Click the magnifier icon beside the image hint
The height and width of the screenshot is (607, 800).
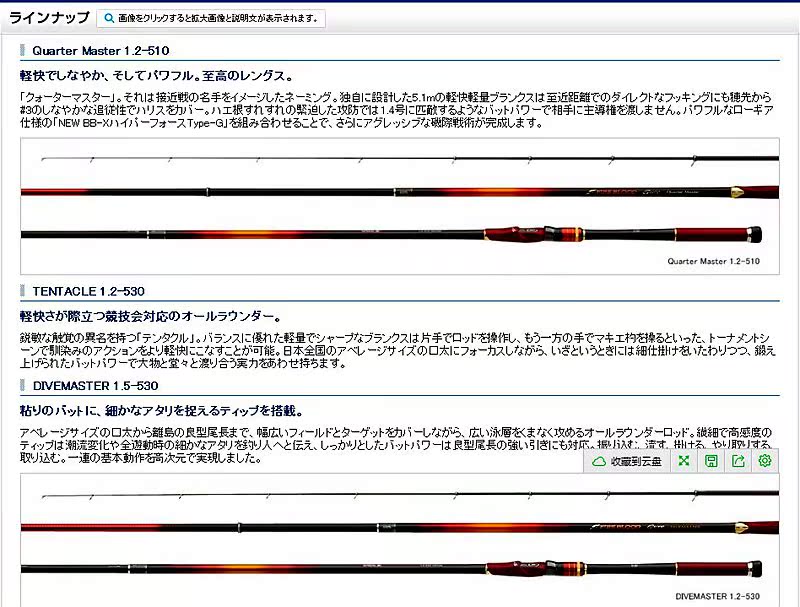coord(108,18)
